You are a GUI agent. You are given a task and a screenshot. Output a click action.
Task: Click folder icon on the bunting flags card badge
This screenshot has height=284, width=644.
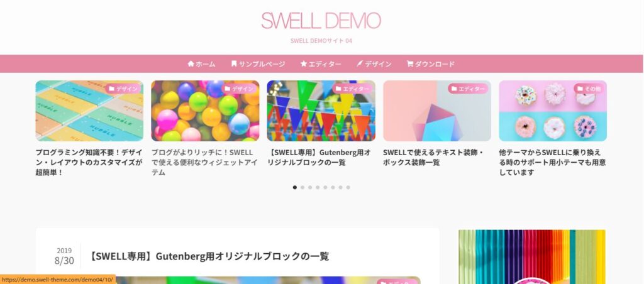338,89
